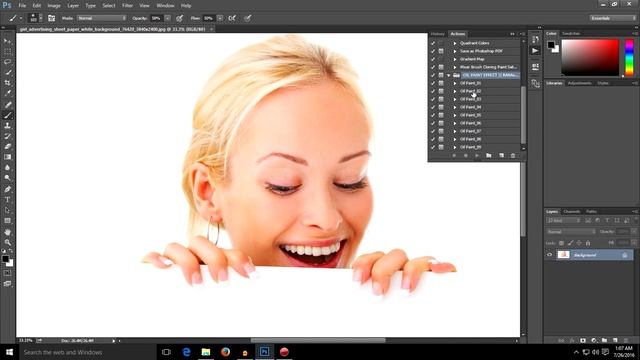640x360 pixels.
Task: Select the Dodge tool
Action: click(x=7, y=178)
